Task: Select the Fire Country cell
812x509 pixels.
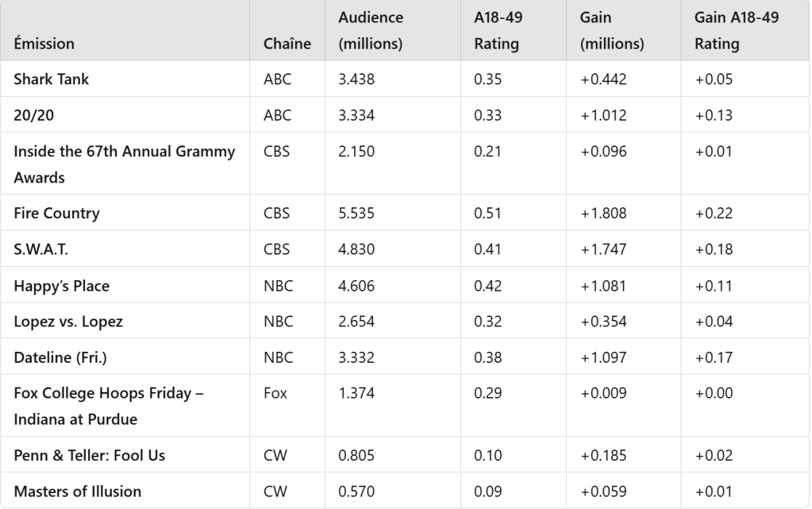Action: [x=56, y=213]
